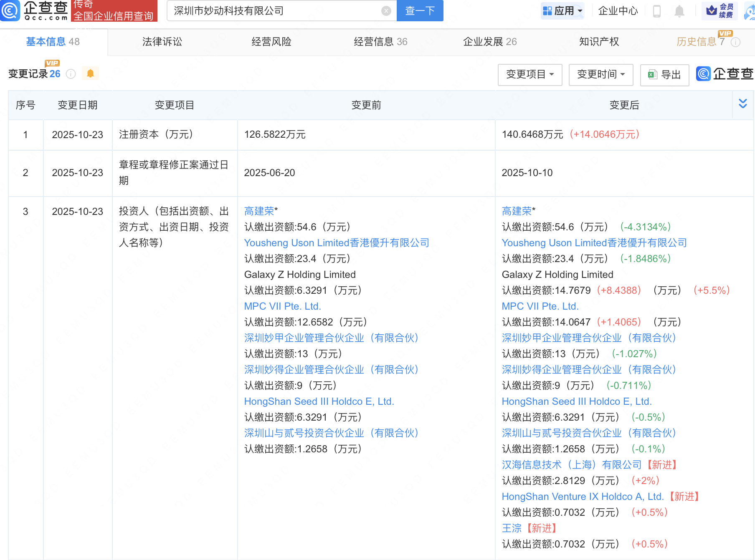The height and width of the screenshot is (560, 755).
Task: Switch to the 知识产权 tab
Action: (x=599, y=42)
